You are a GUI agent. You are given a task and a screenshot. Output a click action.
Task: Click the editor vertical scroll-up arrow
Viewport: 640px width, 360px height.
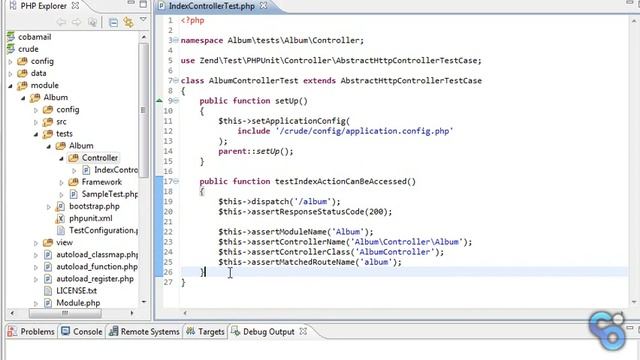tap(634, 20)
